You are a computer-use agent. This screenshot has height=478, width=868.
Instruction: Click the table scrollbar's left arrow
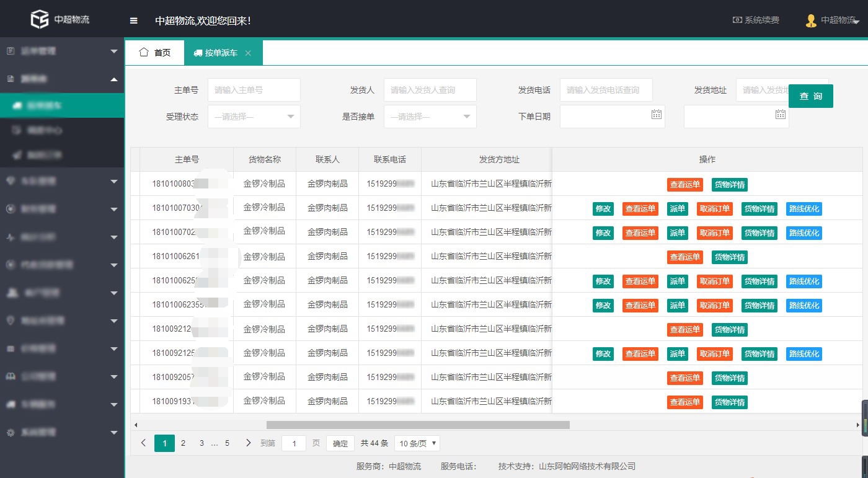136,425
